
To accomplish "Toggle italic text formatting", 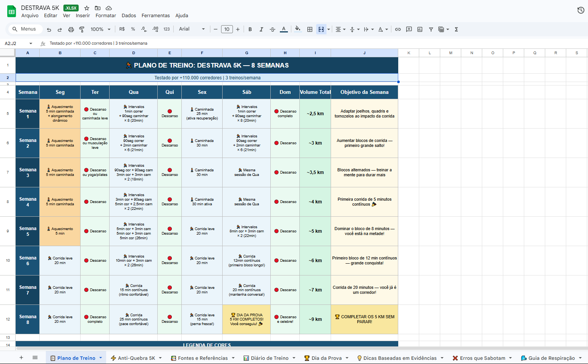I will pyautogui.click(x=261, y=29).
